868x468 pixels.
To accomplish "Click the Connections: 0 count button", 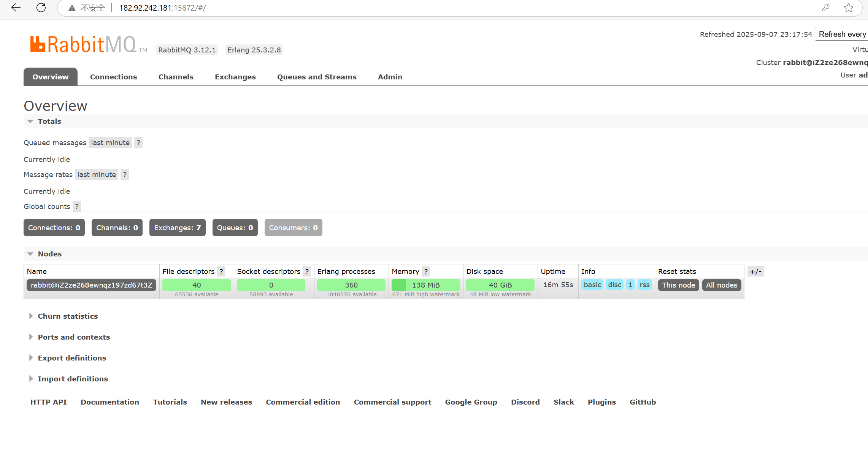I will pos(54,228).
